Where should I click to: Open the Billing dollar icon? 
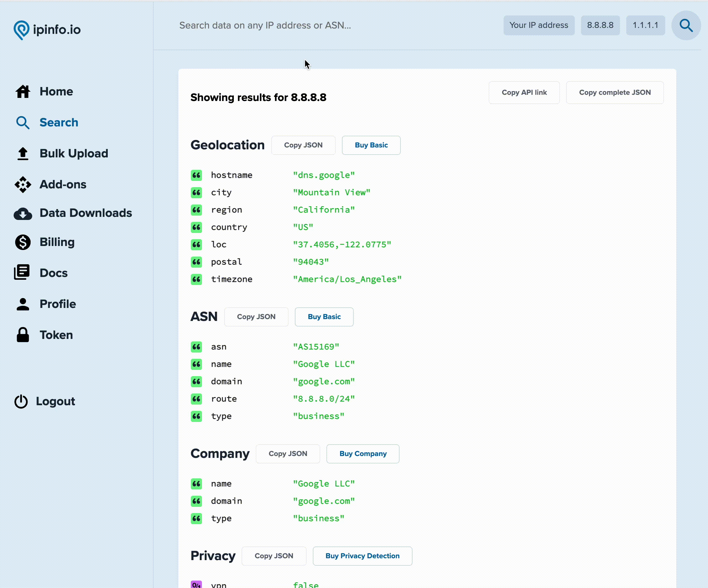coord(23,242)
